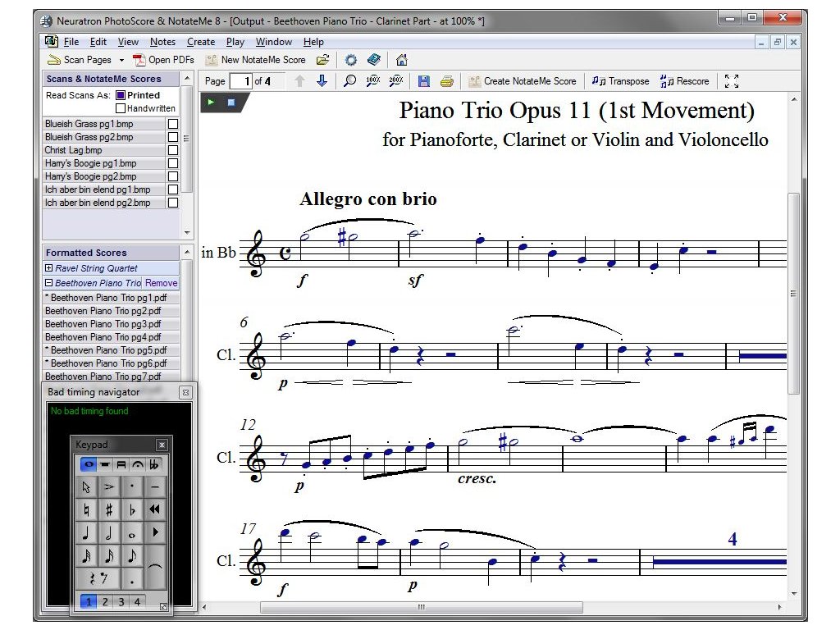Click the open folder icon
This screenshot has height=630, width=840.
pyautogui.click(x=322, y=59)
